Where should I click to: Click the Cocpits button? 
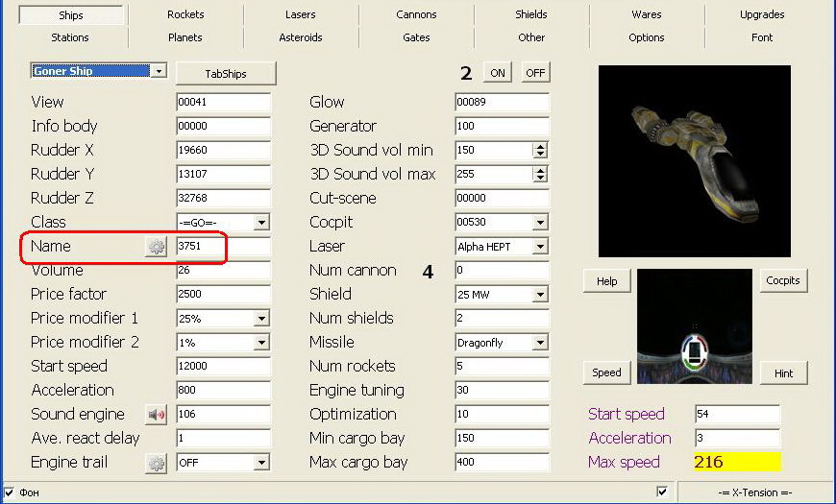pyautogui.click(x=782, y=280)
